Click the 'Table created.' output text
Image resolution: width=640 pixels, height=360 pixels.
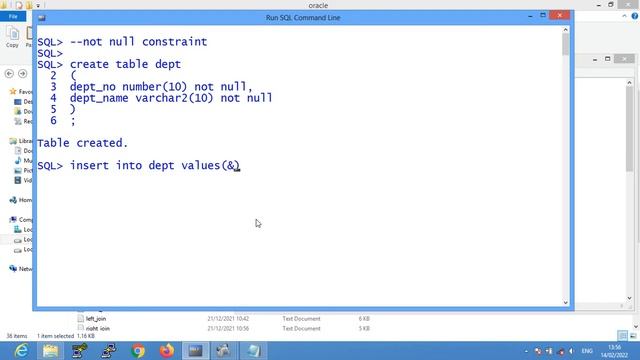(82, 143)
